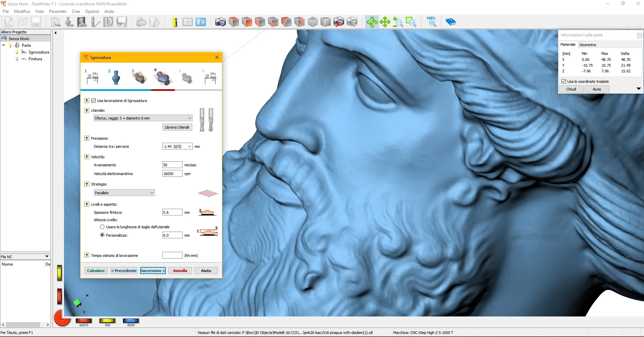The width and height of the screenshot is (644, 337).
Task: Click the camera with red arrow icon
Action: click(339, 22)
